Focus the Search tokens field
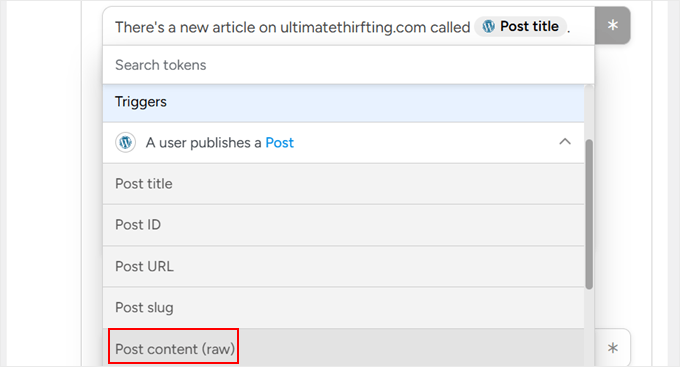Screen dimensions: 680x367 tap(348, 65)
